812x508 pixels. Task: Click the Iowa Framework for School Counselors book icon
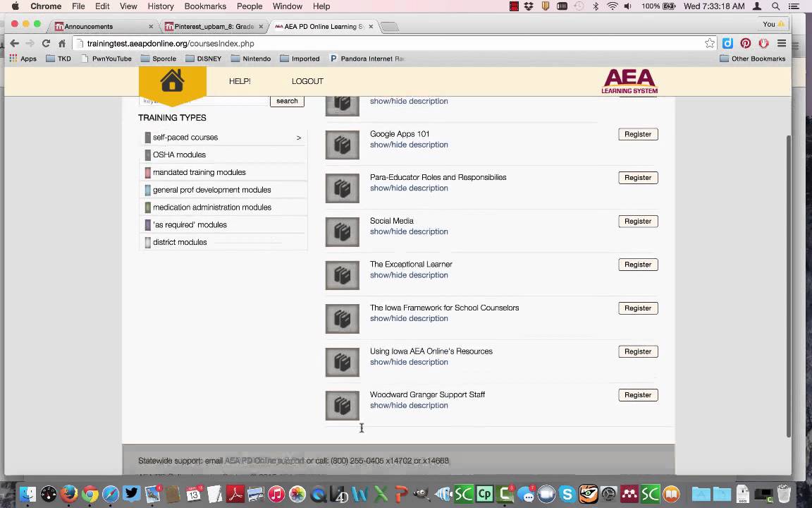point(343,318)
